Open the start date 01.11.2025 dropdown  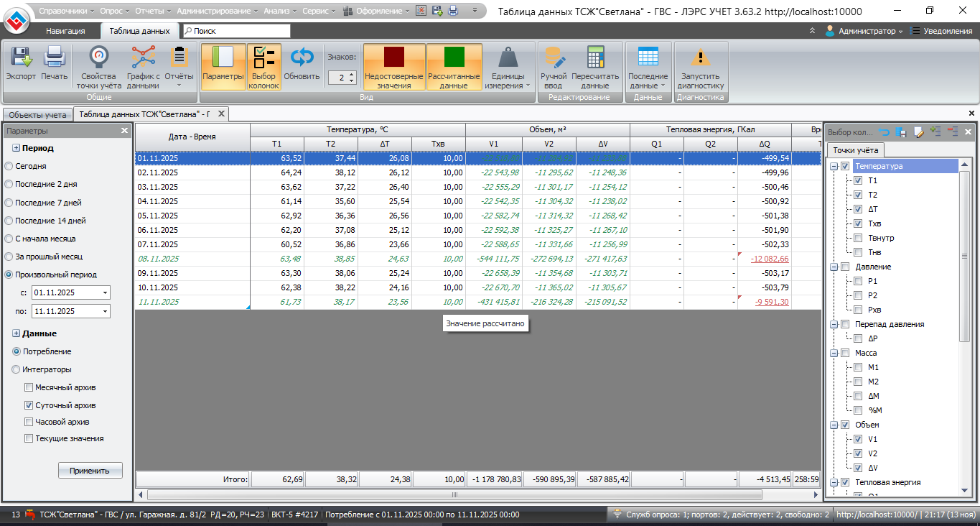[106, 293]
